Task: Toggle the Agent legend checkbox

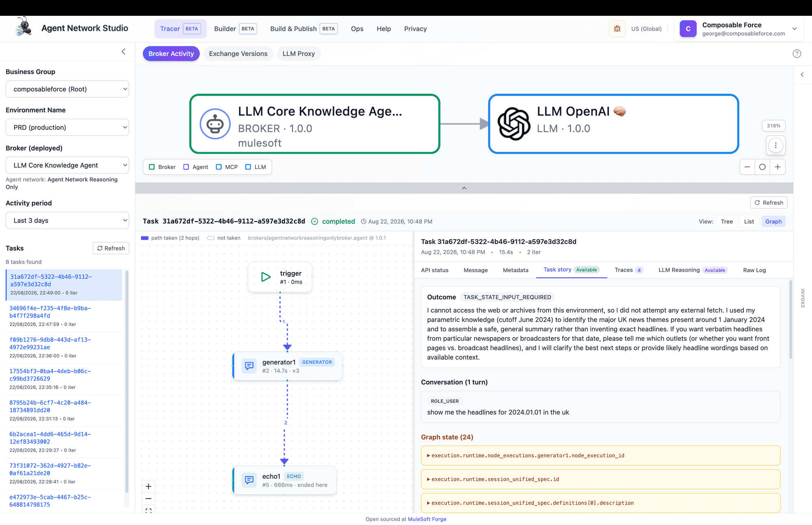Action: click(186, 167)
